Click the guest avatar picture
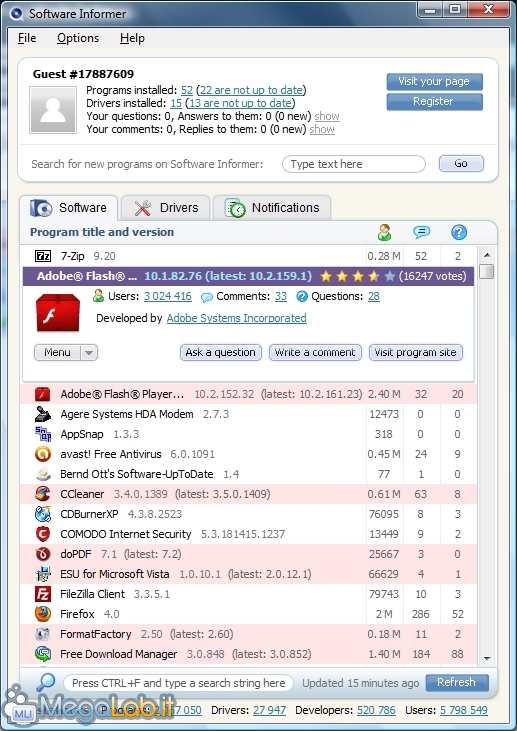517x731 pixels. 53,110
